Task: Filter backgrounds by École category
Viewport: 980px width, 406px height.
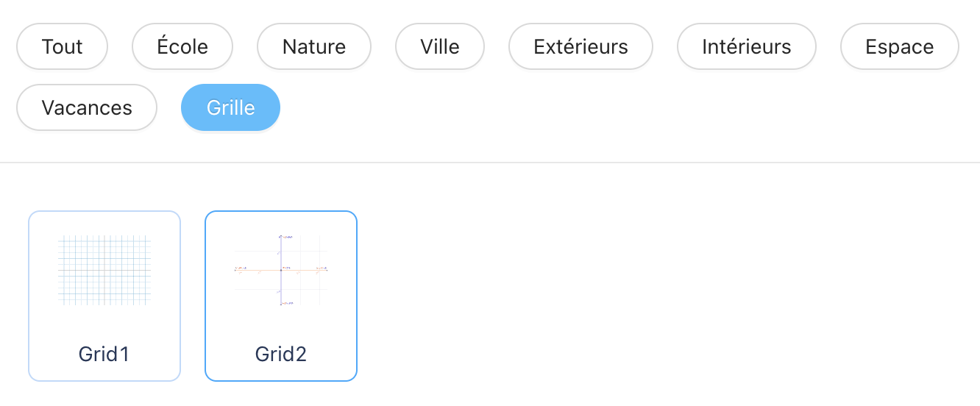Action: 182,46
